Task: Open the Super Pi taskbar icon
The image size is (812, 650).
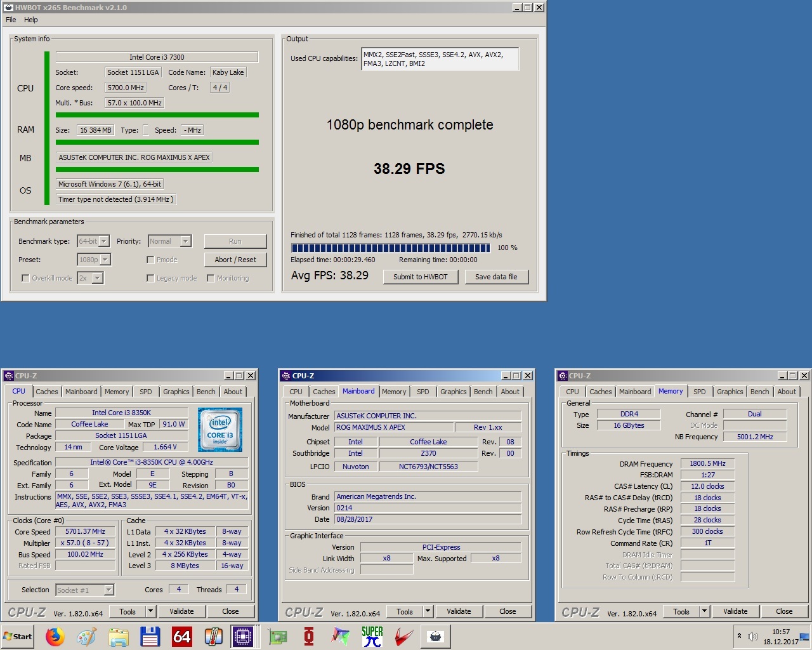Action: coord(372,637)
